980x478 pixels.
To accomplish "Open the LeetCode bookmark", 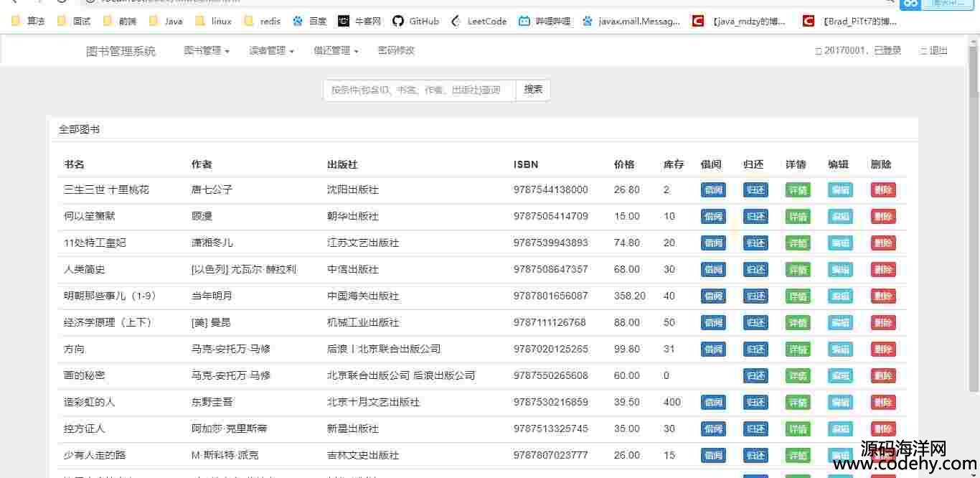I will (x=479, y=22).
